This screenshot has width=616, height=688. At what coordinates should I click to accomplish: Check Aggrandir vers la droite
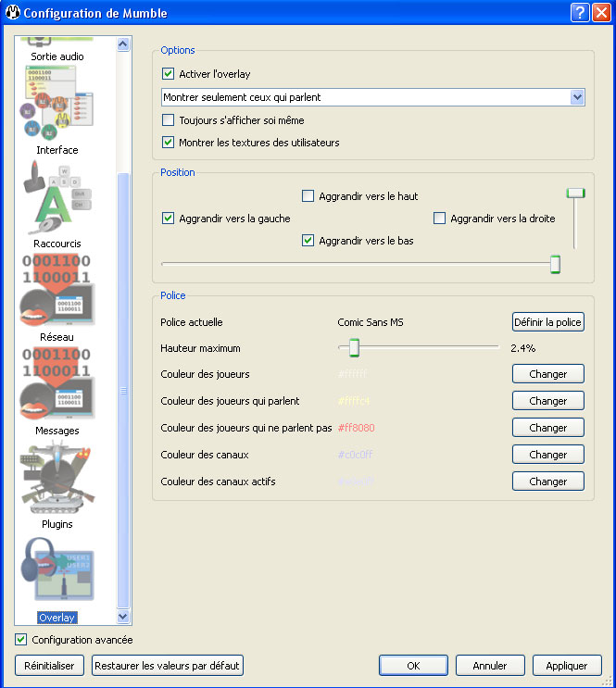(x=439, y=219)
